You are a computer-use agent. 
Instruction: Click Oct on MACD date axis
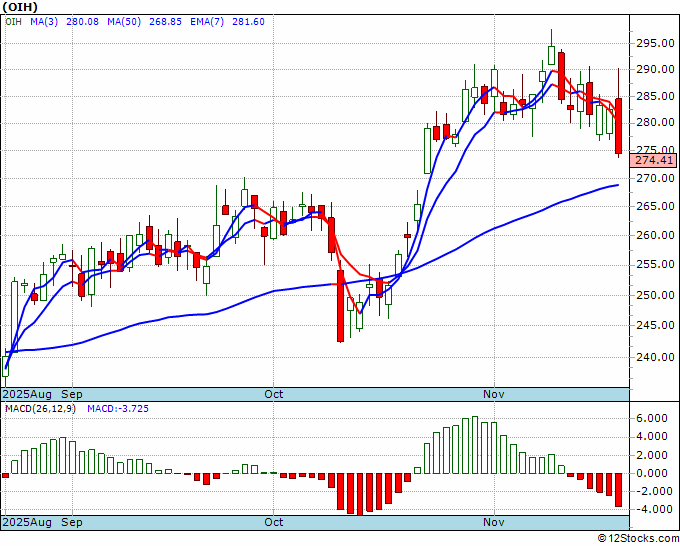[x=274, y=522]
